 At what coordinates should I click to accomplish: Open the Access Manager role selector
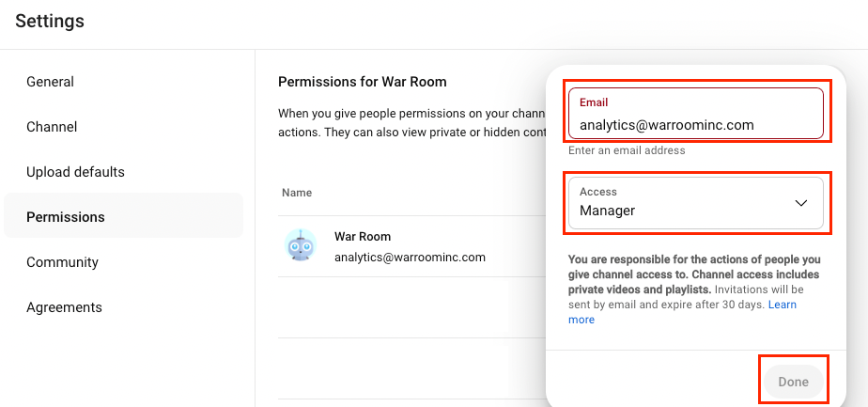(x=695, y=203)
